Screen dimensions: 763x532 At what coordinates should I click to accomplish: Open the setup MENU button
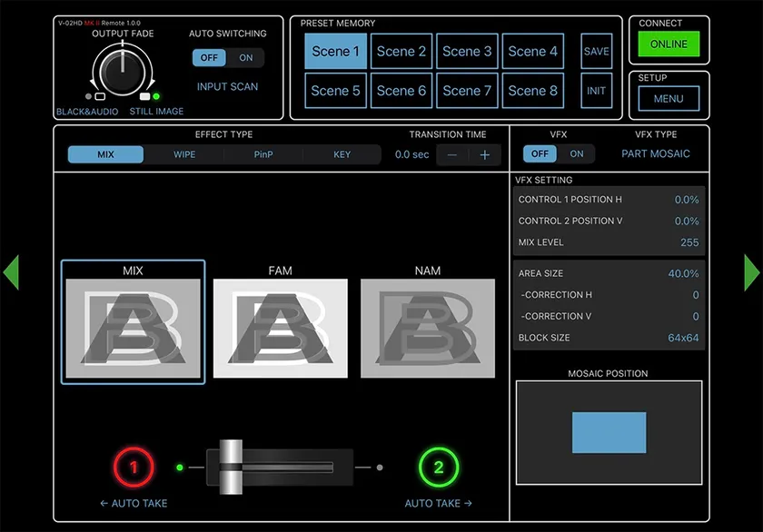coord(669,99)
